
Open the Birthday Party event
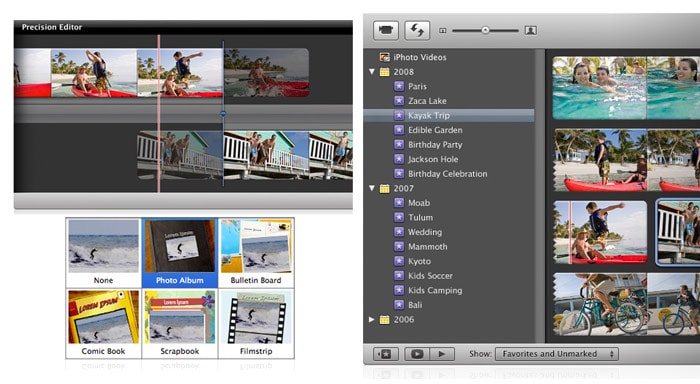(x=435, y=145)
